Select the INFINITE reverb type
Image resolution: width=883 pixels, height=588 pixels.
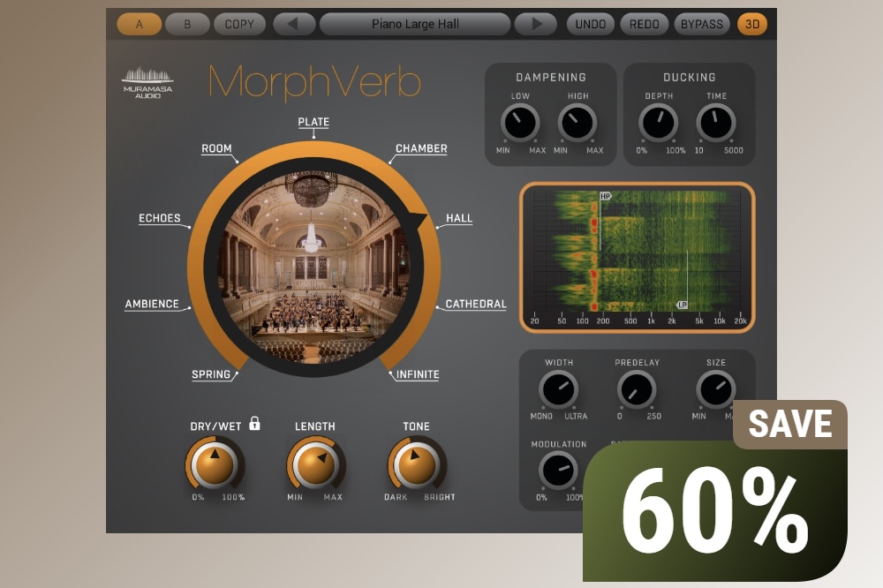pos(418,374)
